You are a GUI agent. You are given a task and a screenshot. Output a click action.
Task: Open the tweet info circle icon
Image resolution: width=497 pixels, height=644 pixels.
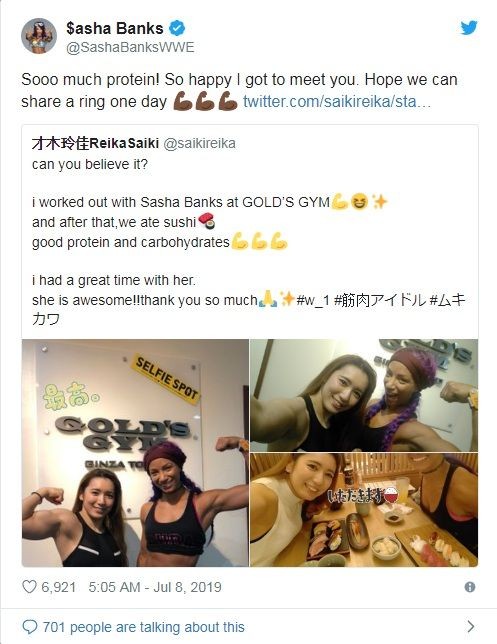click(470, 587)
